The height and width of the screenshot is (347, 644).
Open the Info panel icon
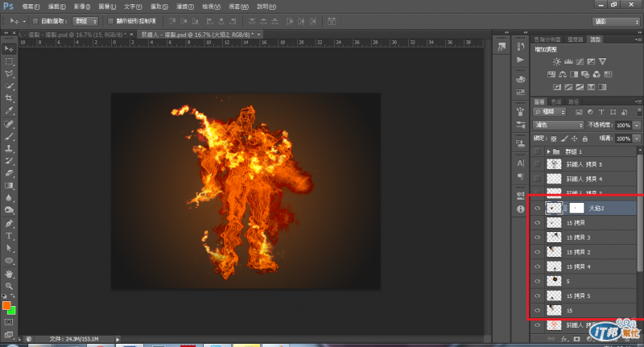click(x=520, y=209)
